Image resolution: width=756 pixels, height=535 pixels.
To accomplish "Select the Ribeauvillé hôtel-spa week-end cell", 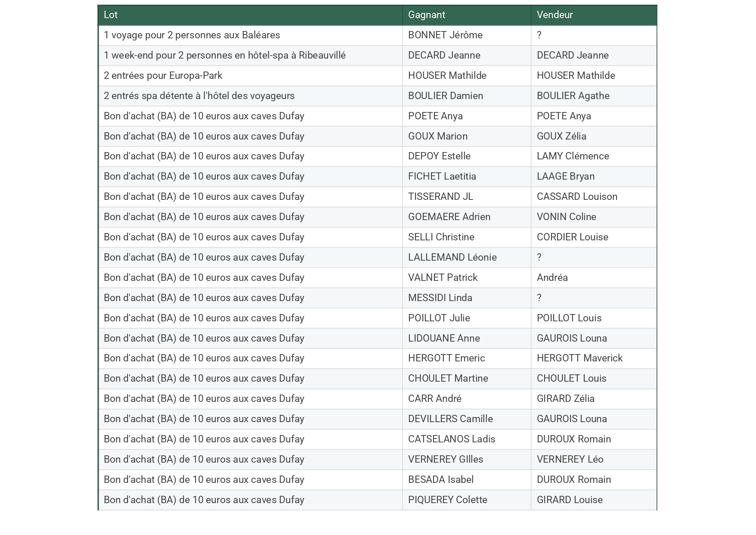I will tap(224, 56).
